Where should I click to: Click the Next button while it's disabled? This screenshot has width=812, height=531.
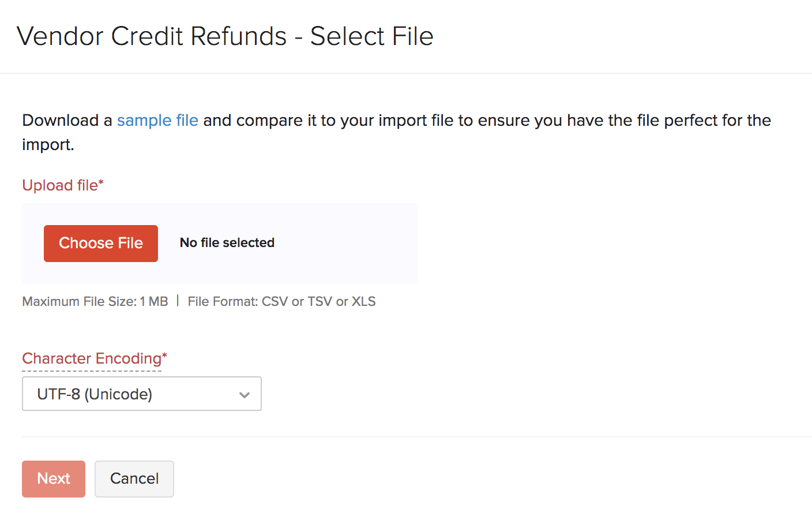pyautogui.click(x=53, y=478)
